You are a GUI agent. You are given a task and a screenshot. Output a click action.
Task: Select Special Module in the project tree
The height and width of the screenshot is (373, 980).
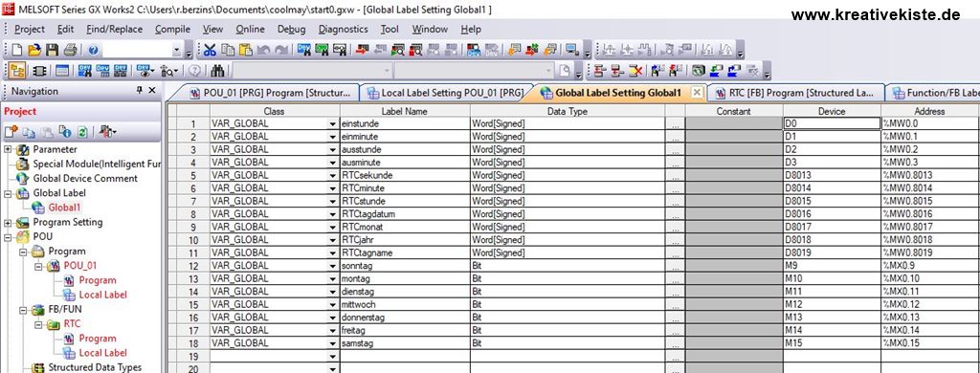click(97, 165)
